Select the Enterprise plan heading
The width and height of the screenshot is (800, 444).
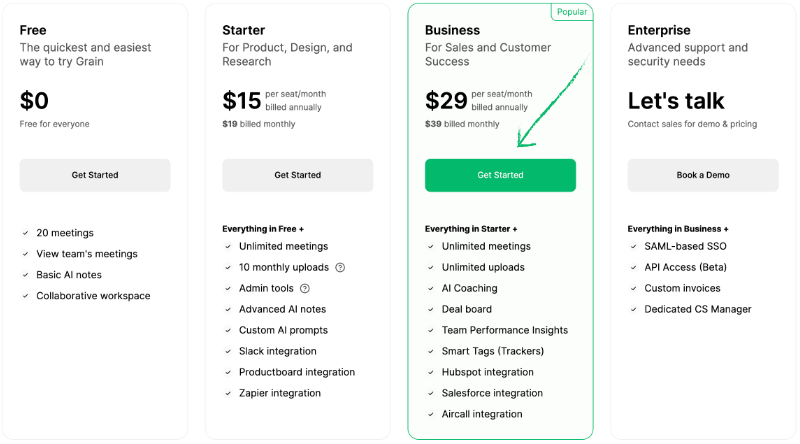point(659,30)
